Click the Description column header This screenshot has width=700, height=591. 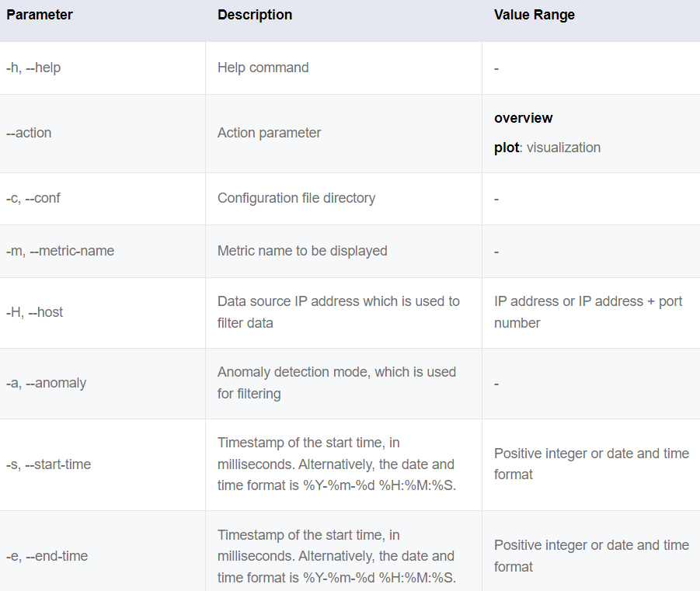coord(255,16)
